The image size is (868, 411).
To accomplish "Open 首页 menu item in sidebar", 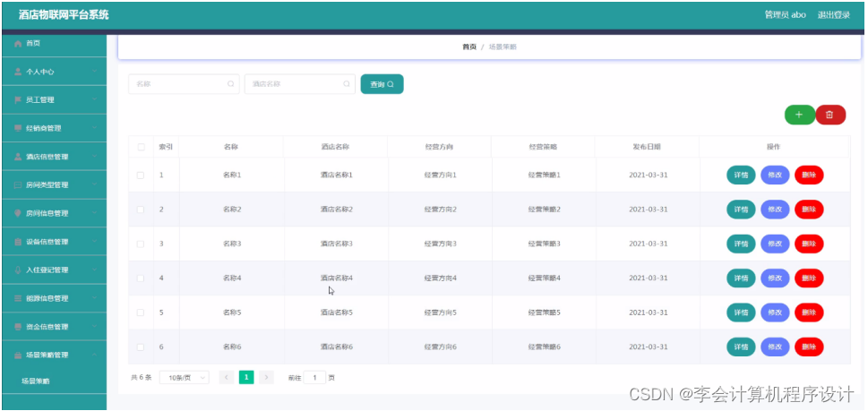I will pos(55,43).
